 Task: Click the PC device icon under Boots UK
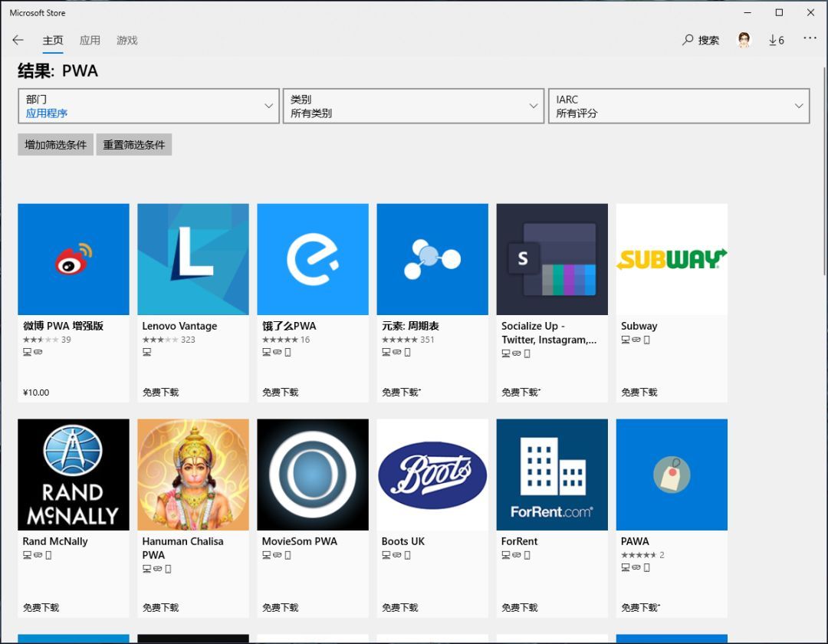(386, 555)
